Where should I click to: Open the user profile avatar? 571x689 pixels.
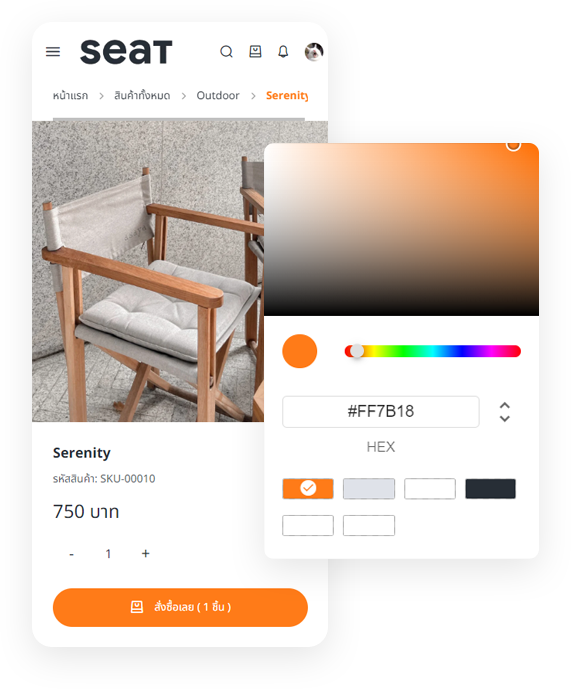(x=314, y=52)
